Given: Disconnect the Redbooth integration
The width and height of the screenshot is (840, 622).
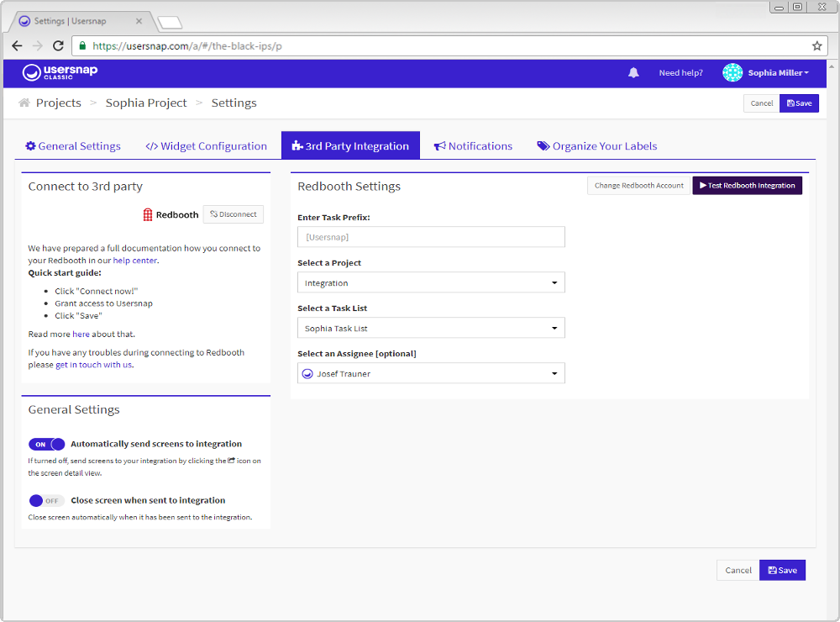Looking at the screenshot, I should (234, 214).
